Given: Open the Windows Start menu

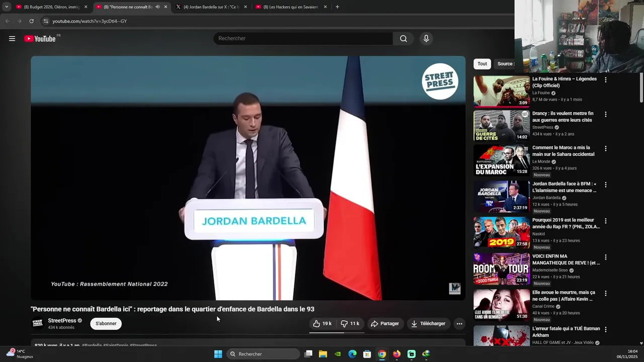Looking at the screenshot, I should (218, 354).
